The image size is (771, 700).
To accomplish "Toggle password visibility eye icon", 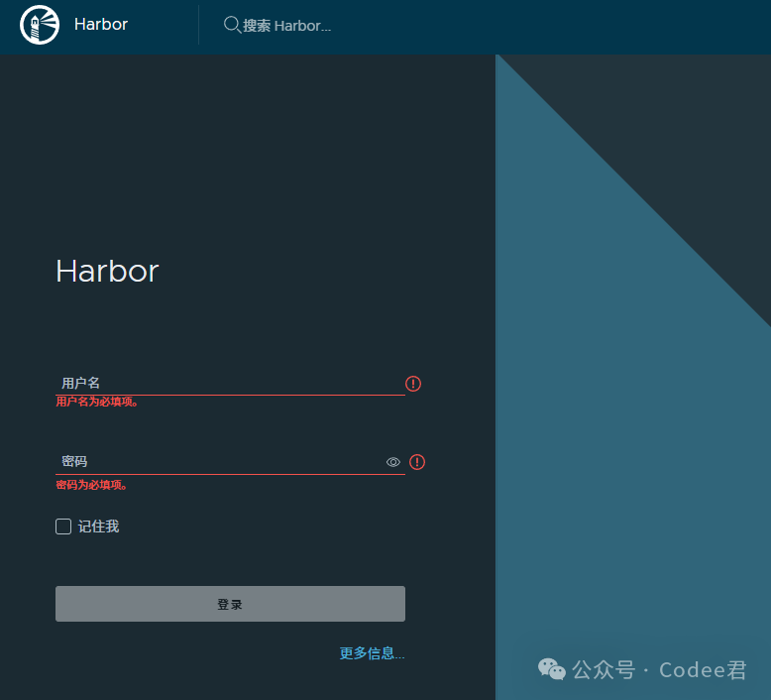I will pyautogui.click(x=392, y=462).
